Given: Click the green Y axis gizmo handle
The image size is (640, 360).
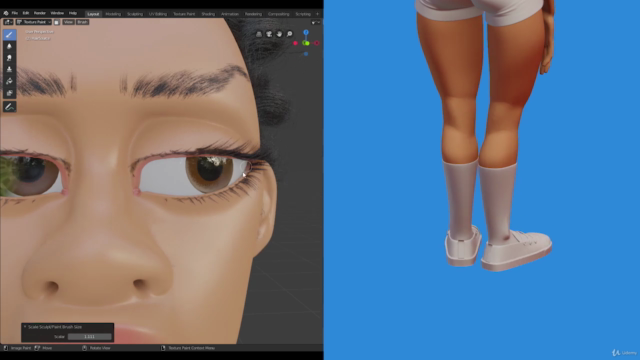Looking at the screenshot, I should pos(306,43).
